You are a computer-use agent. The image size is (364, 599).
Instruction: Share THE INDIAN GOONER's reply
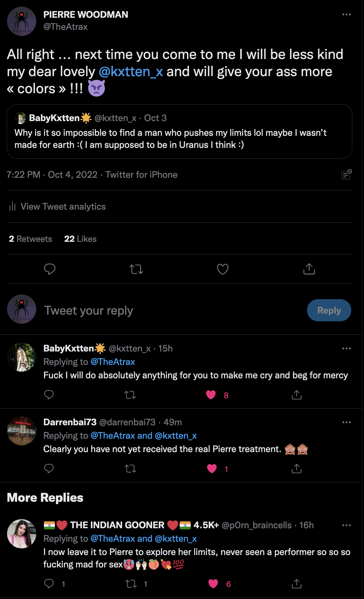(296, 584)
